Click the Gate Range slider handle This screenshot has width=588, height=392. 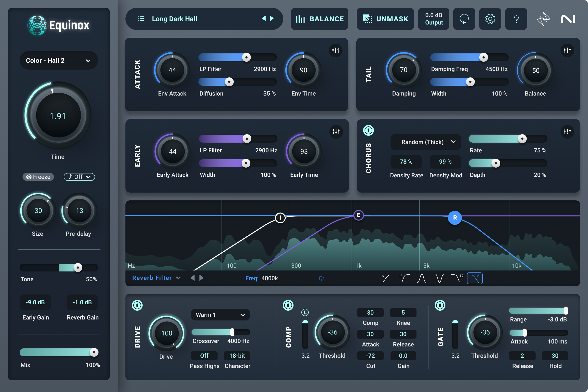pyautogui.click(x=566, y=310)
